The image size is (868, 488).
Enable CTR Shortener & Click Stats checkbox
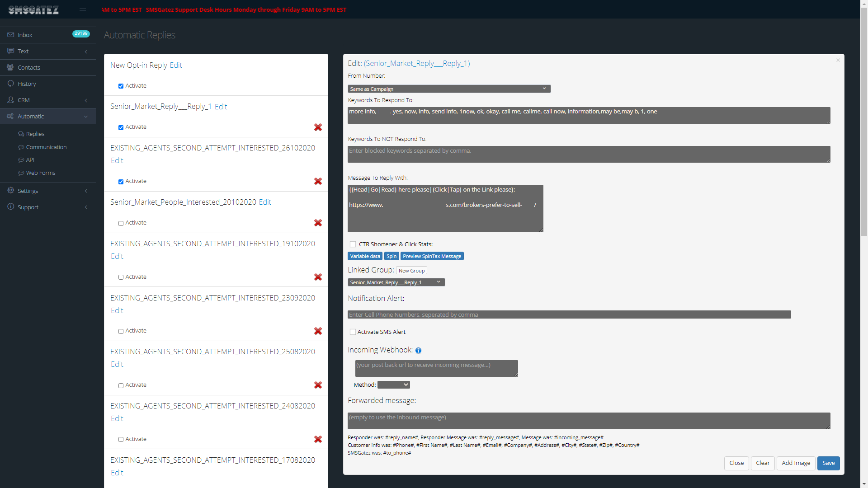point(353,244)
